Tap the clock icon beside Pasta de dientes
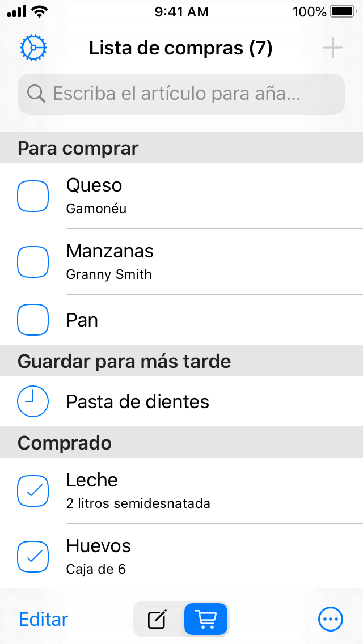This screenshot has height=644, width=363. (x=33, y=402)
